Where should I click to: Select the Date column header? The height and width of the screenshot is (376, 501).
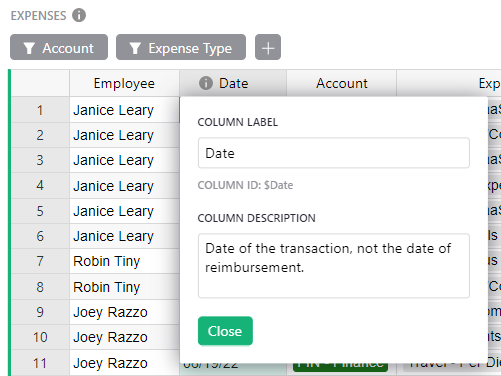233,83
